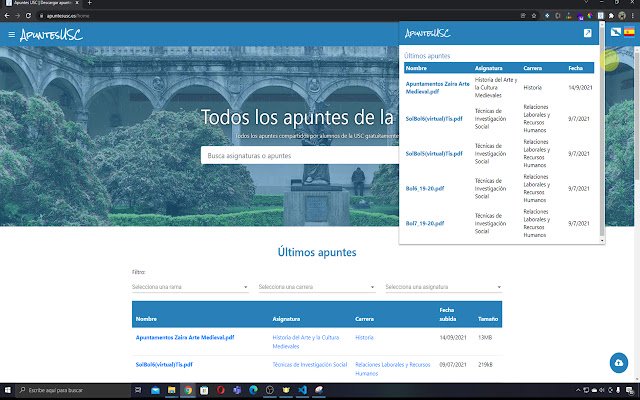
Task: Click the 'Asignatura' header in the popup table
Action: coord(489,68)
